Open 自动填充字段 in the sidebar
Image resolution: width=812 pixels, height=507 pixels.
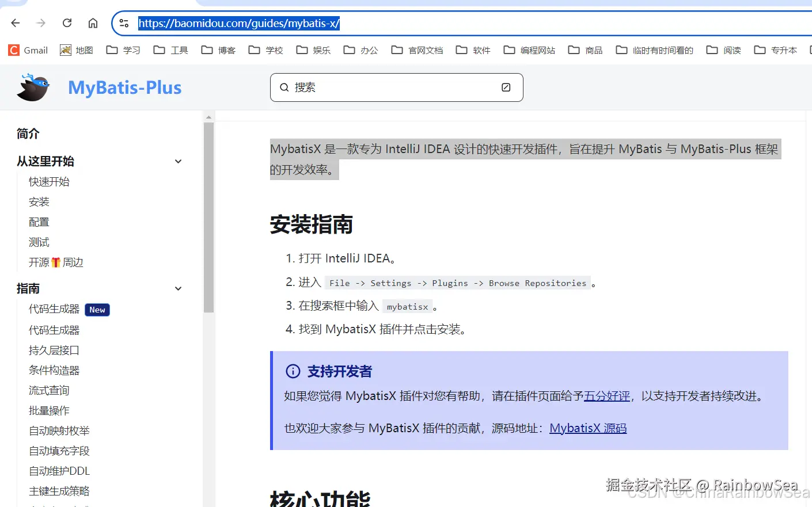pyautogui.click(x=59, y=451)
